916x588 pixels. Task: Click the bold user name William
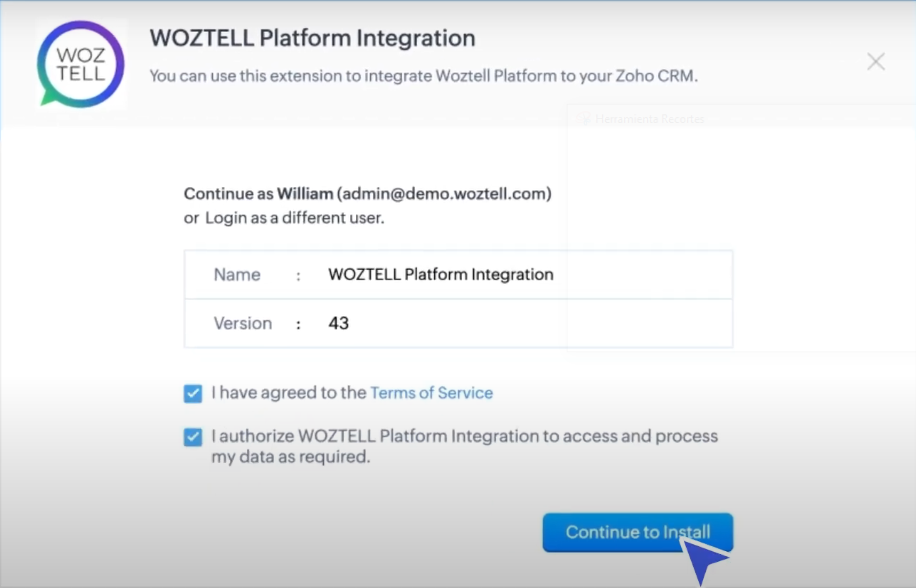(304, 194)
